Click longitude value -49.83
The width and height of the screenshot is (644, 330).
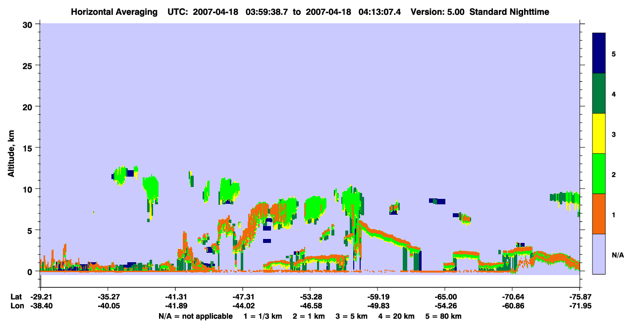[377, 306]
